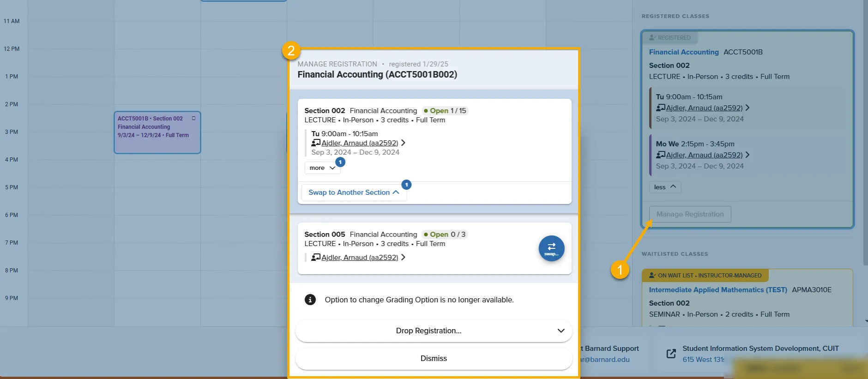This screenshot has height=379, width=868.
Task: Click chevron after Ajdler in the Tu 9:00am sidebar slot
Action: pyautogui.click(x=747, y=108)
